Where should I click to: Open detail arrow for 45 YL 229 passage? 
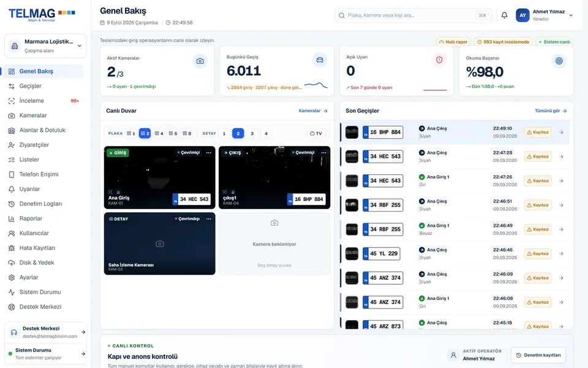coord(562,254)
